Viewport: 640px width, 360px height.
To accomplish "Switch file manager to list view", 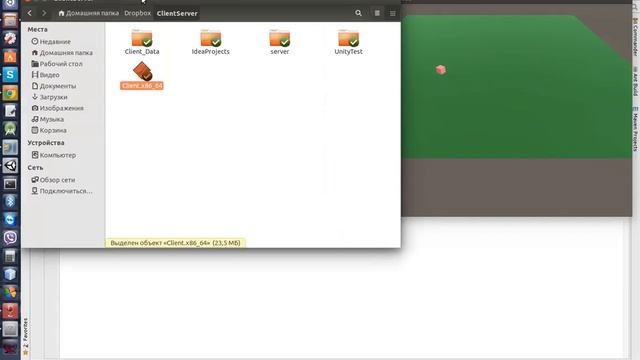I will pyautogui.click(x=377, y=13).
